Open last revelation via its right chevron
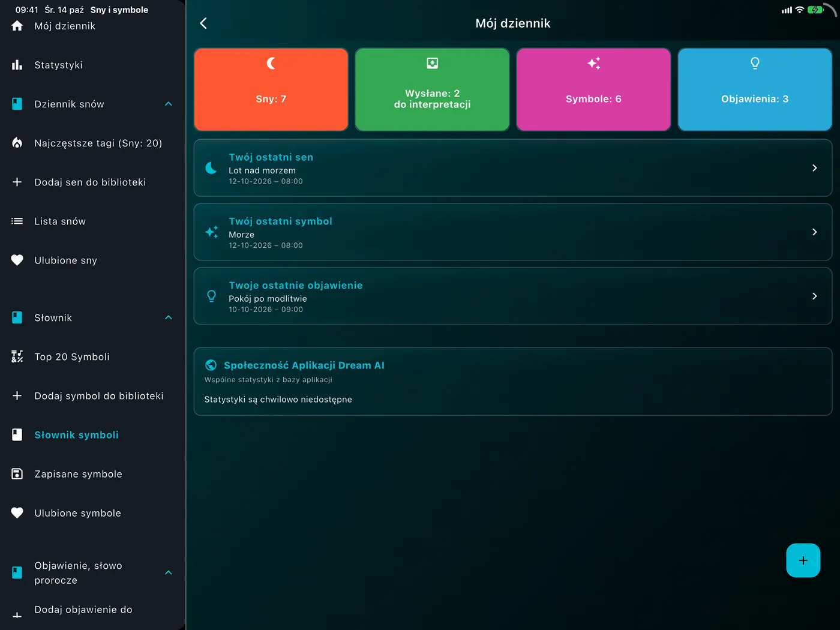This screenshot has width=840, height=630. (814, 296)
